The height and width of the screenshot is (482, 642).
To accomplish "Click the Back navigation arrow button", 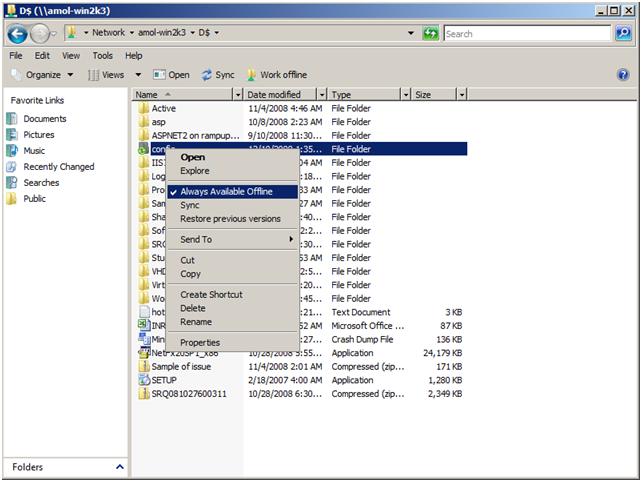I will point(18,34).
